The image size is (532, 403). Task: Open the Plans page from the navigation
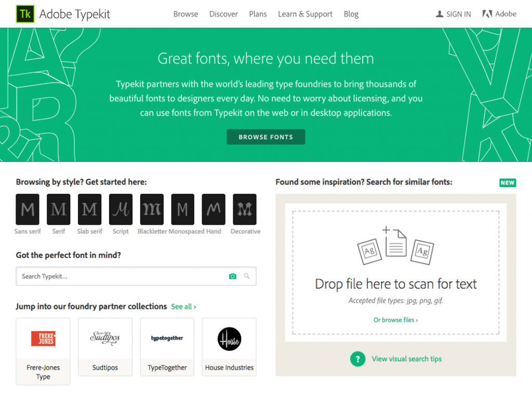tap(258, 14)
